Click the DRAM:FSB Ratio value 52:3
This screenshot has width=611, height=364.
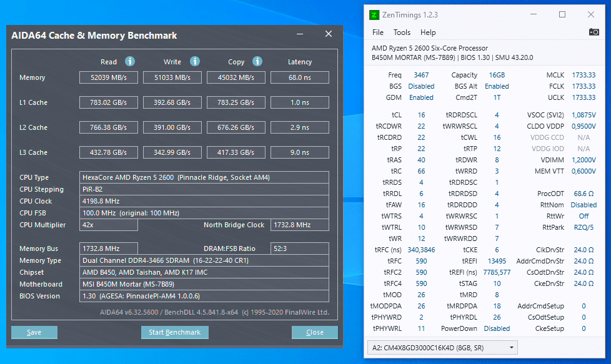pos(300,248)
